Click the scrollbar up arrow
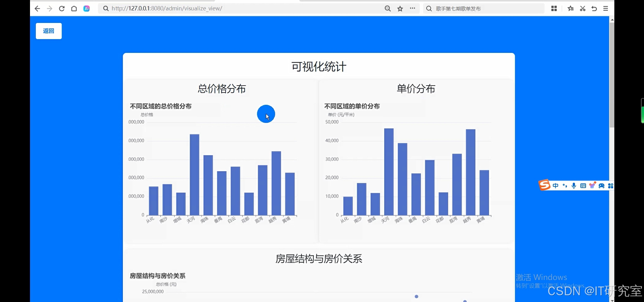644x302 pixels. pyautogui.click(x=612, y=20)
